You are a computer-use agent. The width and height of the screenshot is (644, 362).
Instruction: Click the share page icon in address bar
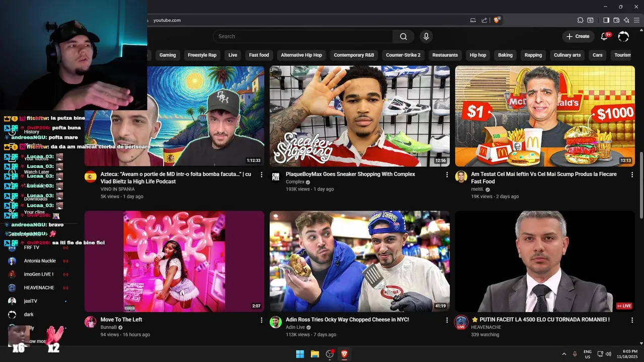pyautogui.click(x=484, y=20)
